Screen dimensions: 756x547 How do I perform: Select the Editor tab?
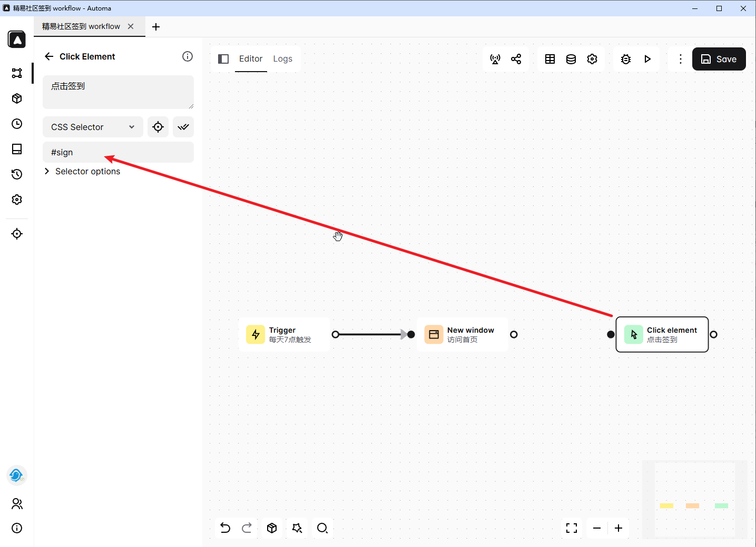coord(251,59)
